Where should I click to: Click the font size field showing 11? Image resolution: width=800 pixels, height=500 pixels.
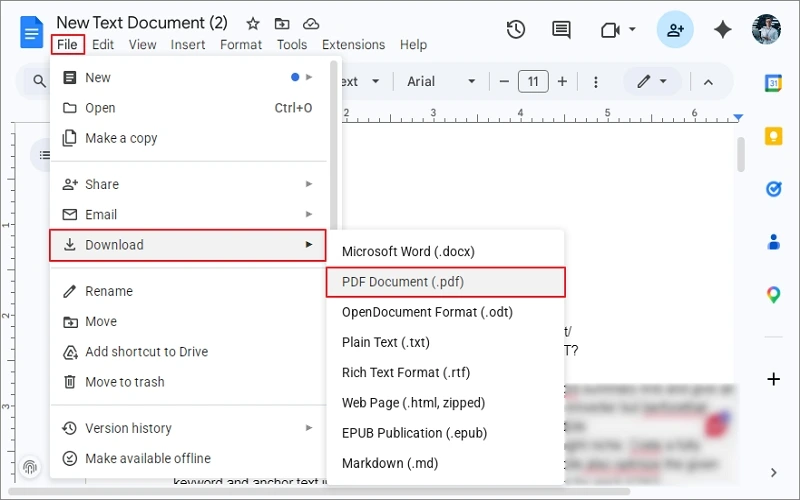coord(533,82)
